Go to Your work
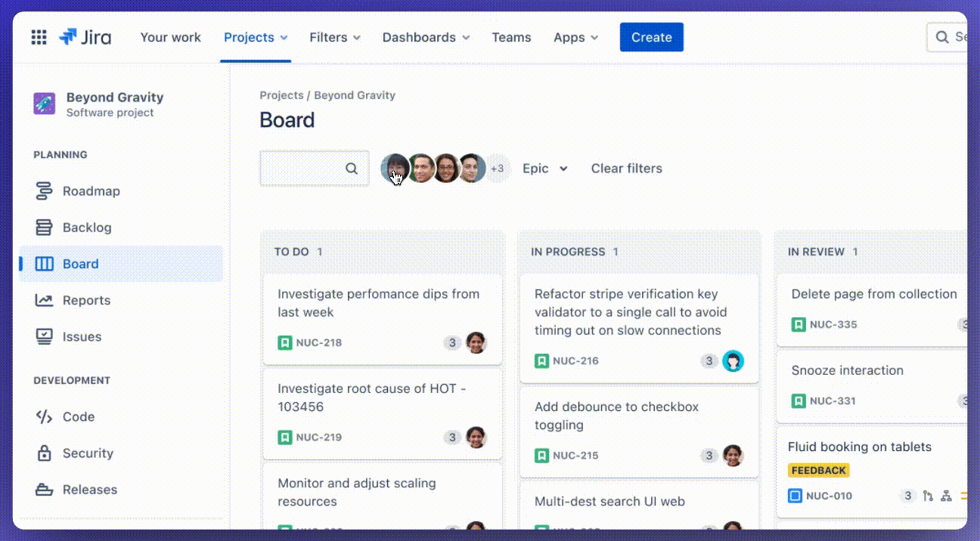The height and width of the screenshot is (541, 980). pyautogui.click(x=171, y=37)
